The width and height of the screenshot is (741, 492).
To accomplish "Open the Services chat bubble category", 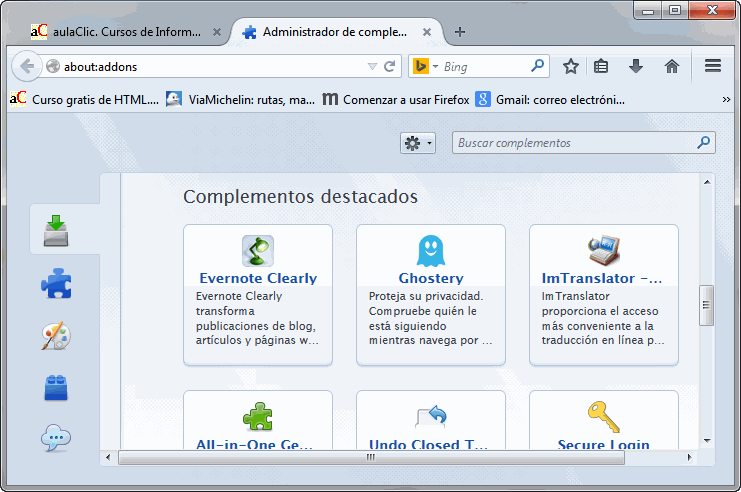I will tap(56, 438).
